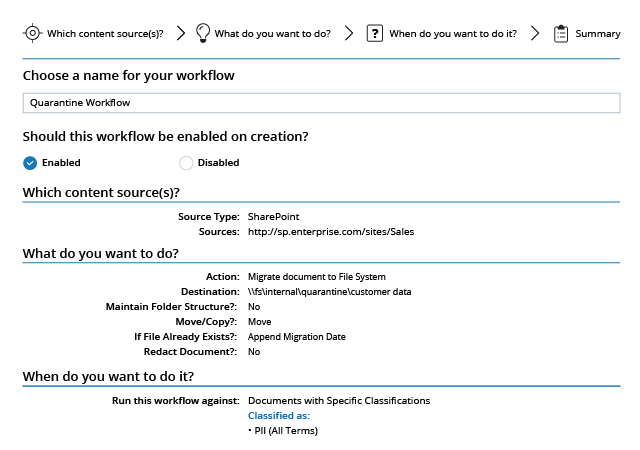Click the Disabled label text

coord(218,163)
